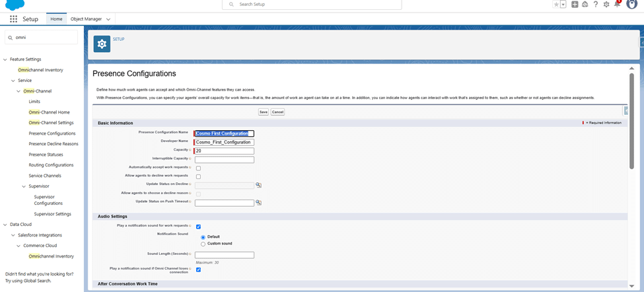This screenshot has height=292, width=644.
Task: Open lookup for Update Status on Push Timeout
Action: click(x=259, y=202)
